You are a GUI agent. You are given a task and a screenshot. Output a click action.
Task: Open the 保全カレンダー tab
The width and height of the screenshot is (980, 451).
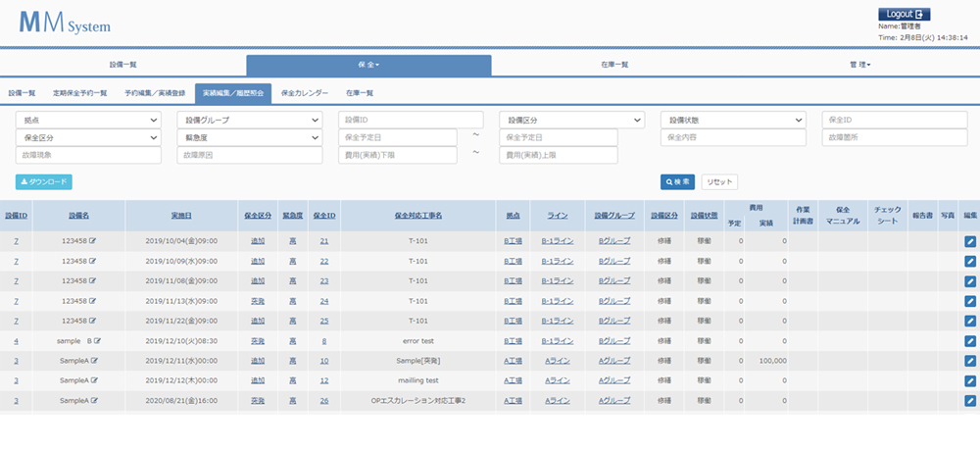(305, 93)
